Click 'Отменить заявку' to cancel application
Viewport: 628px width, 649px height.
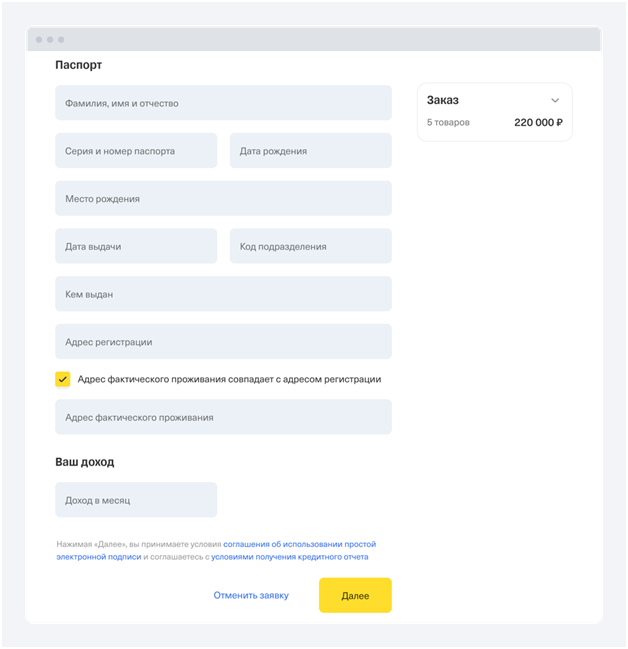251,596
